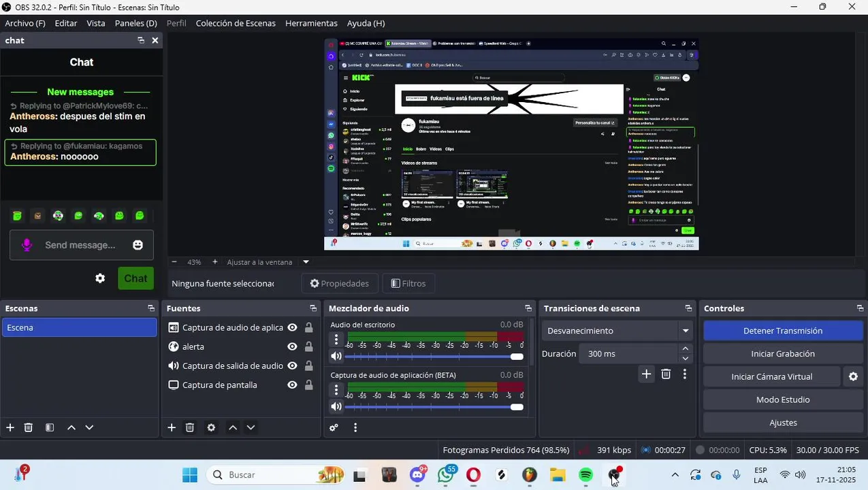Open the Archivo menu
Image resolution: width=868 pixels, height=490 pixels.
click(x=25, y=23)
